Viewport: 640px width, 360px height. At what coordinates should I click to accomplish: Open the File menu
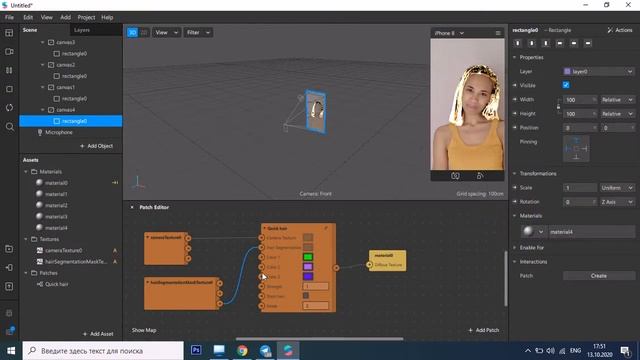point(9,18)
